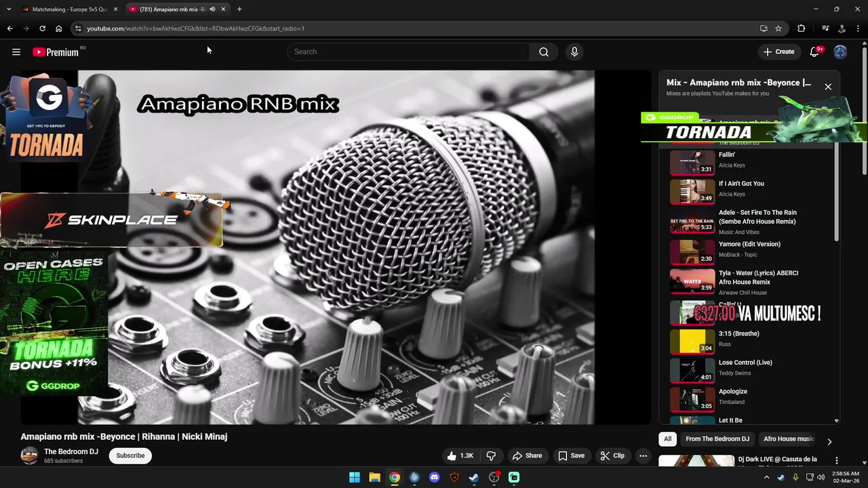Share the video

pos(527,455)
